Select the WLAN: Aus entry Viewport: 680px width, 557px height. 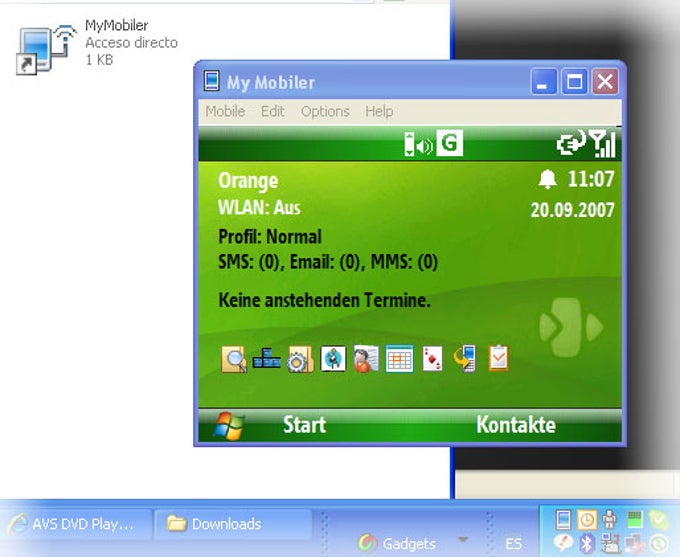(259, 208)
